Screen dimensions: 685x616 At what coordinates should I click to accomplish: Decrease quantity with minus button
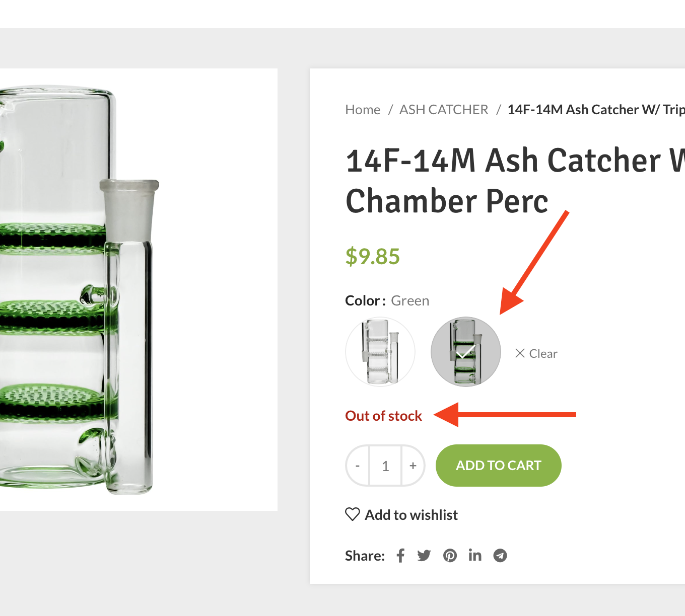click(x=358, y=466)
